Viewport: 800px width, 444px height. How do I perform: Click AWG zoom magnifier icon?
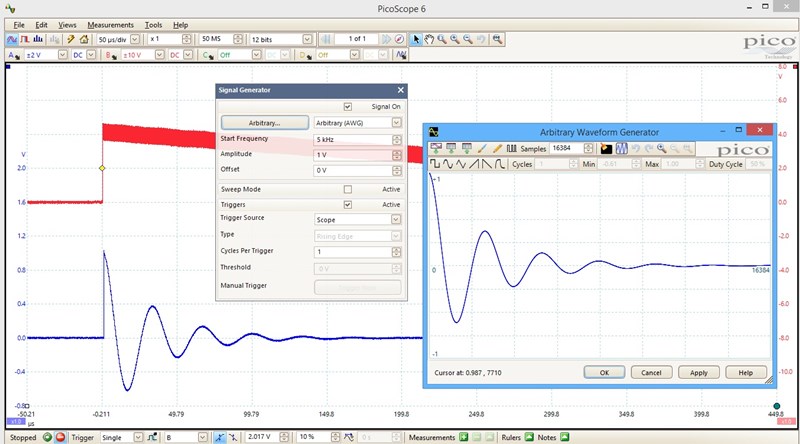point(662,149)
